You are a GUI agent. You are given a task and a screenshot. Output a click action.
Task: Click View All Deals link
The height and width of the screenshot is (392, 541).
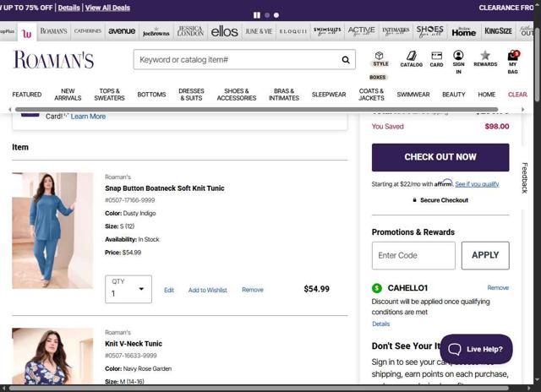pos(107,8)
